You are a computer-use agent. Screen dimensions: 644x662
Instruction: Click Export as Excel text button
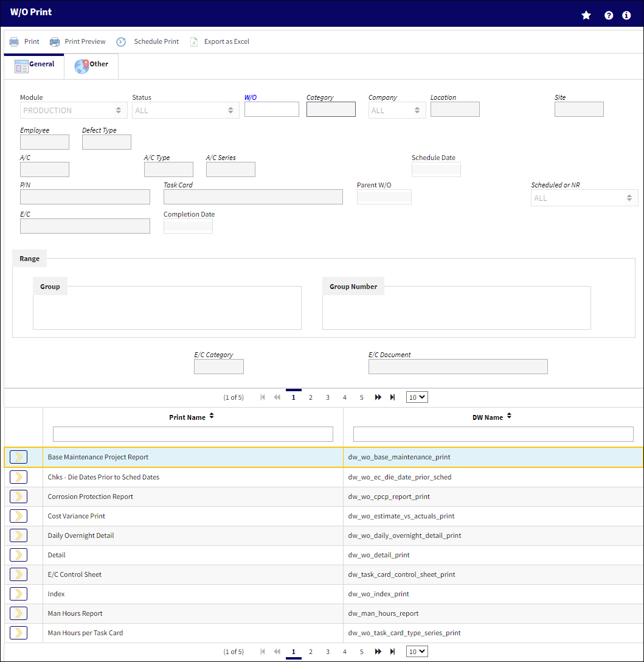[227, 41]
